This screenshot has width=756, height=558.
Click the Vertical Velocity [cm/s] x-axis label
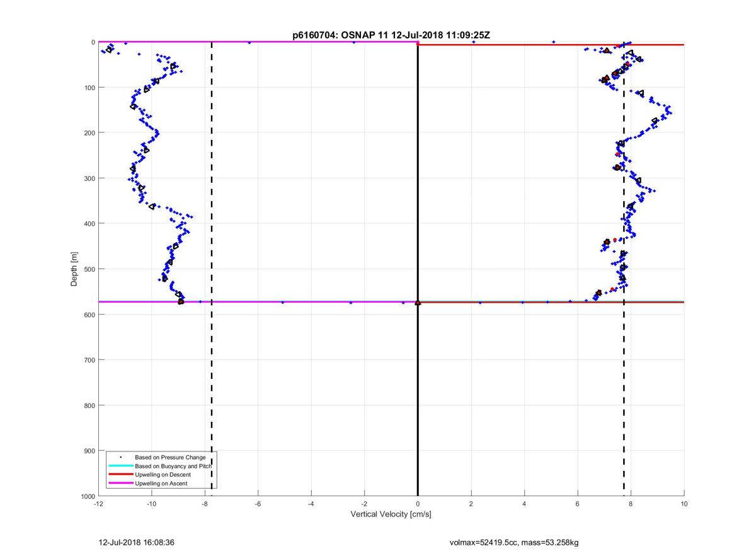pos(391,514)
